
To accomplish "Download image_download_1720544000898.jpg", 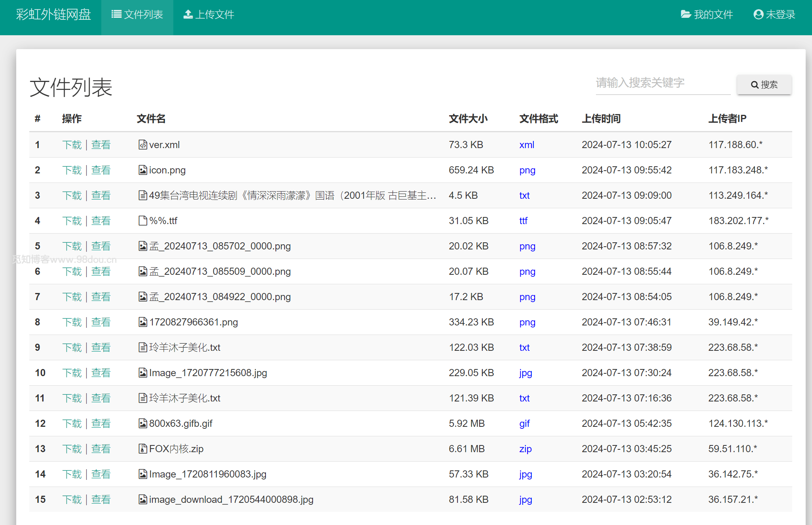I will coord(72,500).
